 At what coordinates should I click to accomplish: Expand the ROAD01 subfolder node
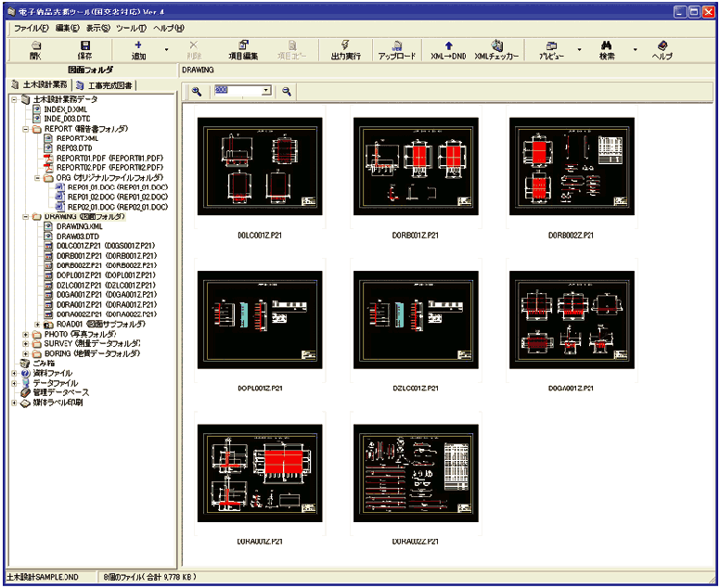click(x=36, y=325)
